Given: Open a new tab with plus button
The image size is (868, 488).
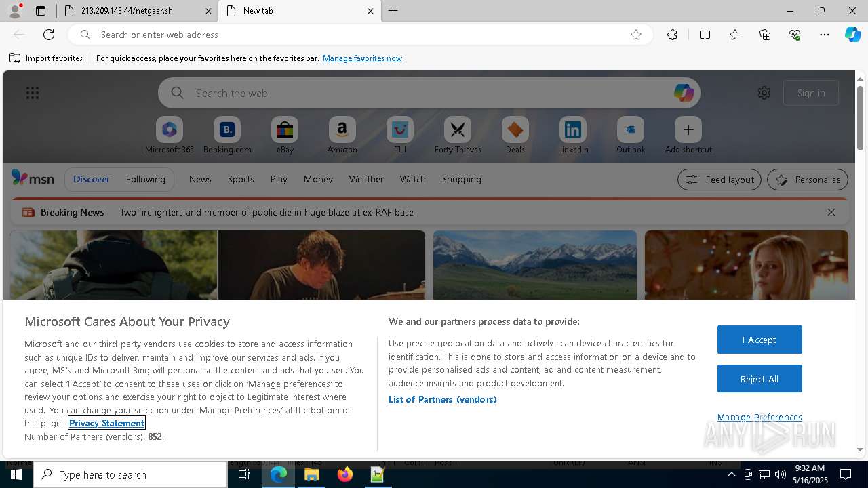Looking at the screenshot, I should point(393,11).
